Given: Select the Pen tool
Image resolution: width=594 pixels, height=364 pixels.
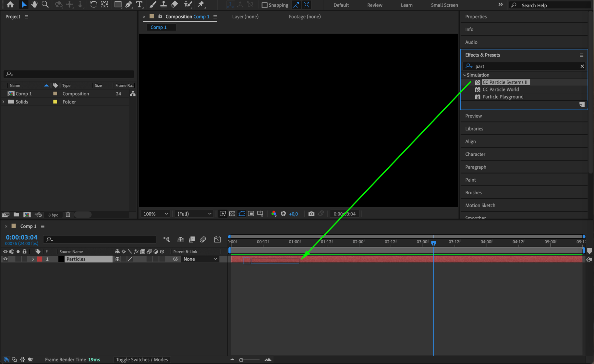Looking at the screenshot, I should click(x=128, y=4).
